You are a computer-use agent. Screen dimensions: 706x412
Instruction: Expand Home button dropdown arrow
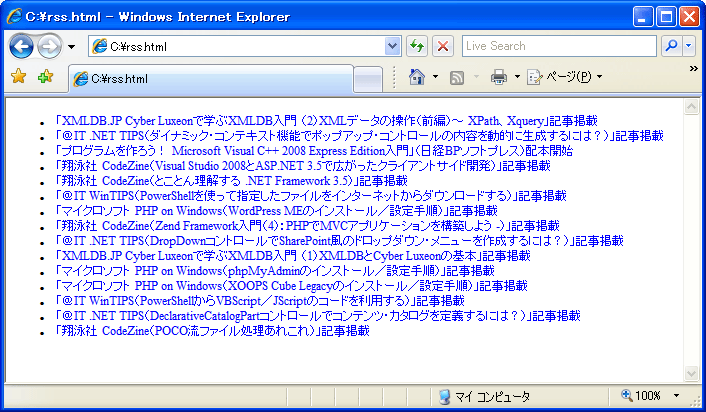pos(435,77)
